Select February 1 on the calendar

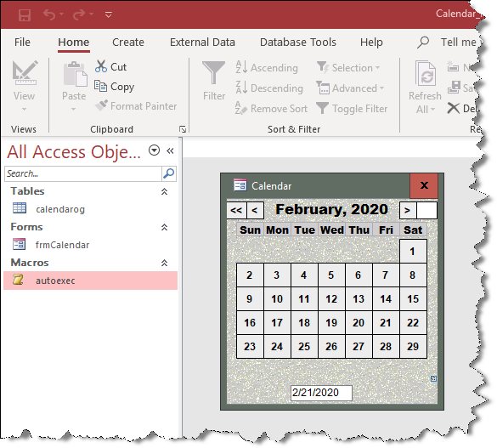tap(413, 251)
